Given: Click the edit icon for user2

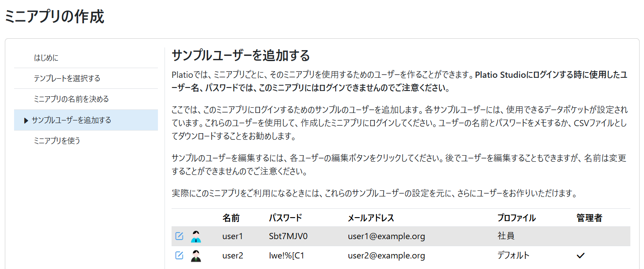Looking at the screenshot, I should (x=179, y=255).
